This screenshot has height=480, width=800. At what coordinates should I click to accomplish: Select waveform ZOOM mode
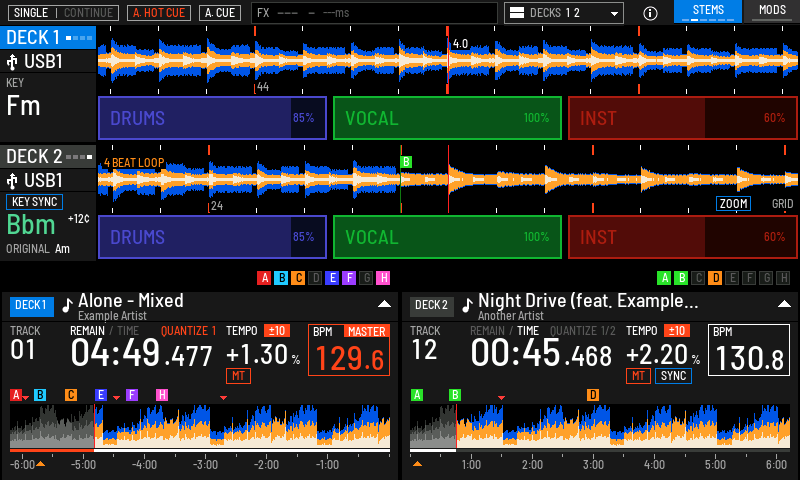pos(733,204)
